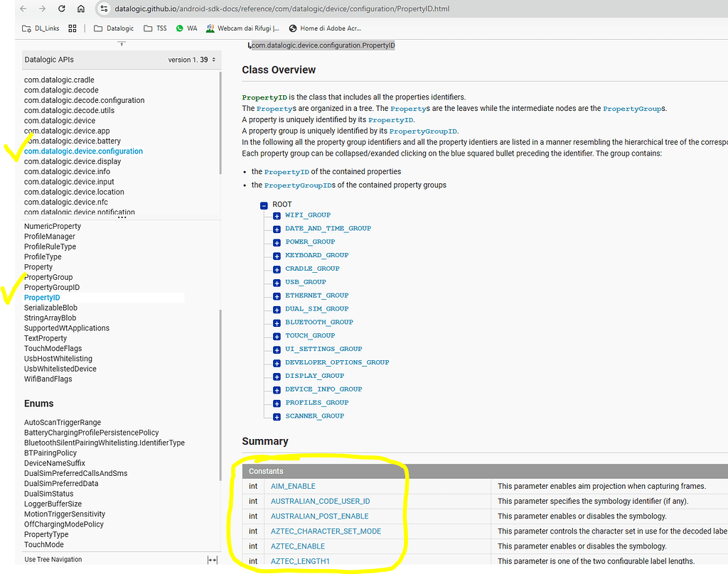Image resolution: width=728 pixels, height=574 pixels.
Task: Click the site information icon in address bar
Action: point(105,10)
